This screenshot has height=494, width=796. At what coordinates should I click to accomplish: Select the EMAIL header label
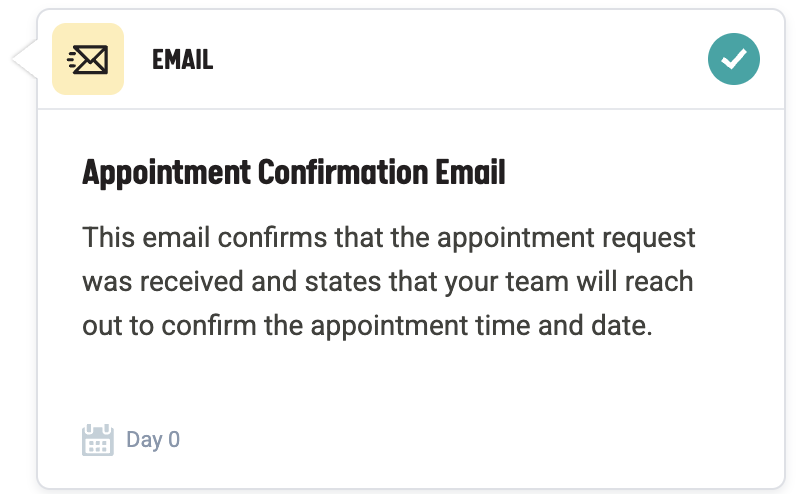[x=182, y=60]
